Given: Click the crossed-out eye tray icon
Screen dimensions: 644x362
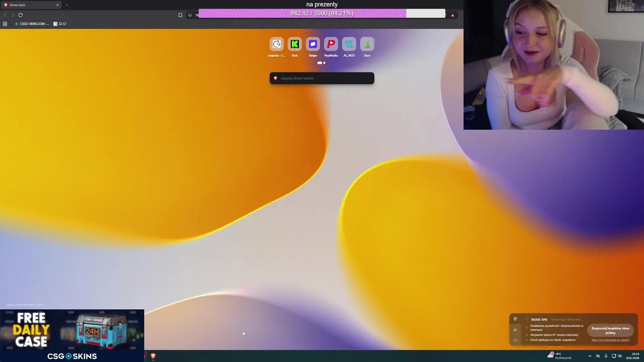Looking at the screenshot, I should pos(598,356).
